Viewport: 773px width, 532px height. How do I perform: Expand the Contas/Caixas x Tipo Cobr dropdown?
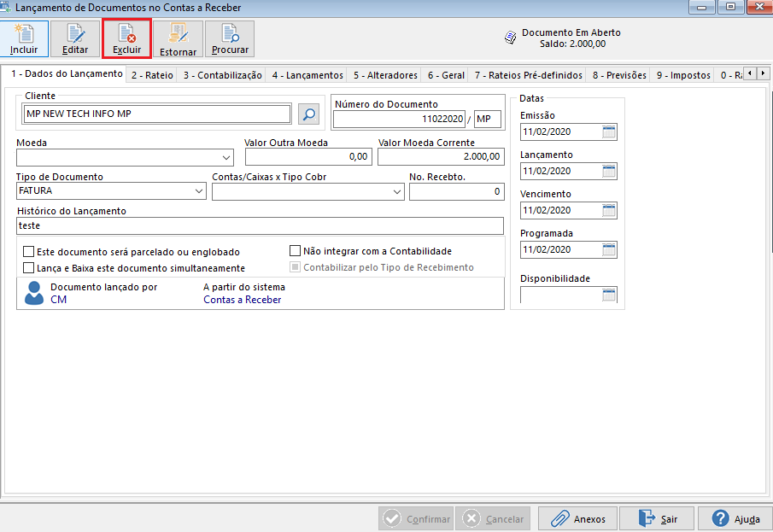(397, 192)
